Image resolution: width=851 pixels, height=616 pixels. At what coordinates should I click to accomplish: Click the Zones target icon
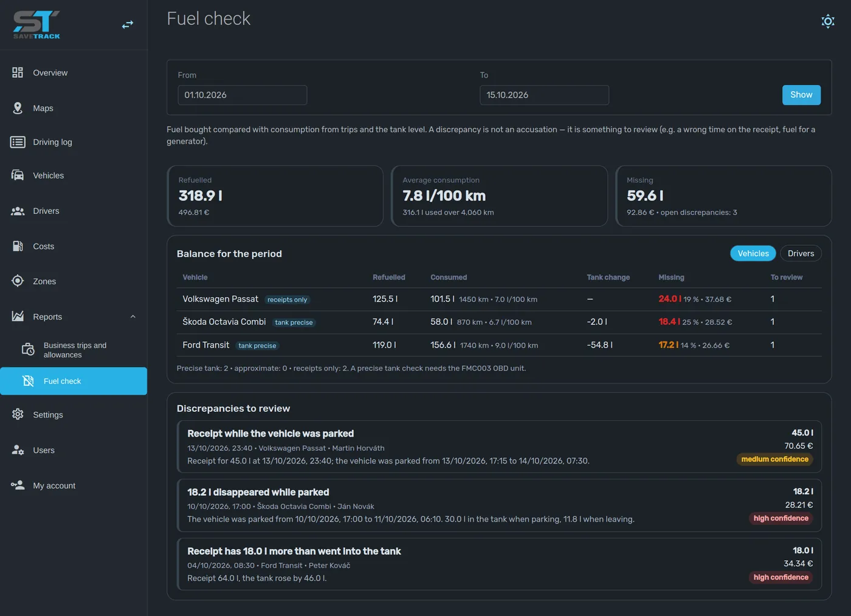tap(18, 281)
